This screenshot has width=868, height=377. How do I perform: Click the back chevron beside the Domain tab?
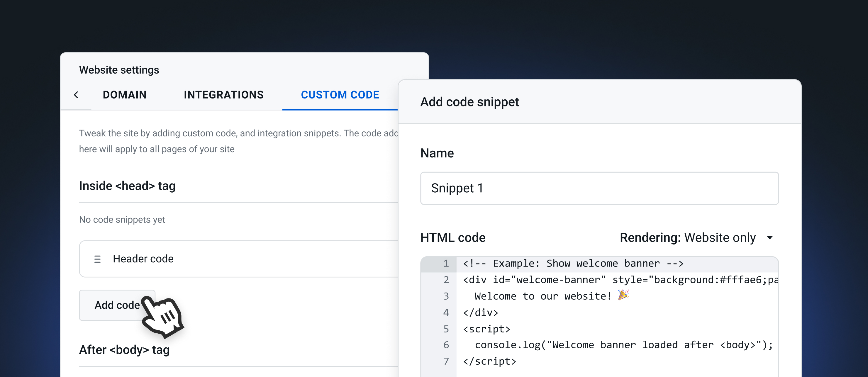click(x=76, y=95)
